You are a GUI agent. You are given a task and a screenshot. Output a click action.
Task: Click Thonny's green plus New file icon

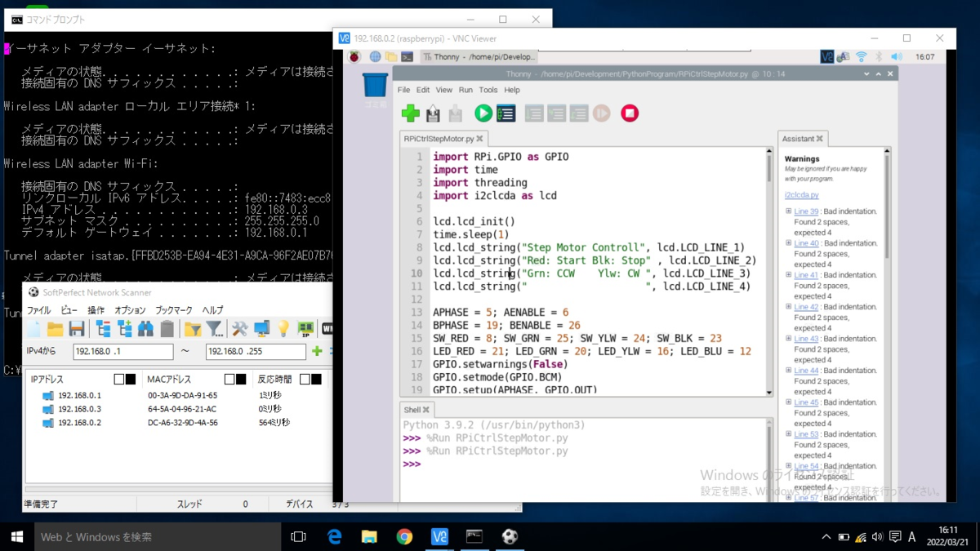(x=411, y=113)
